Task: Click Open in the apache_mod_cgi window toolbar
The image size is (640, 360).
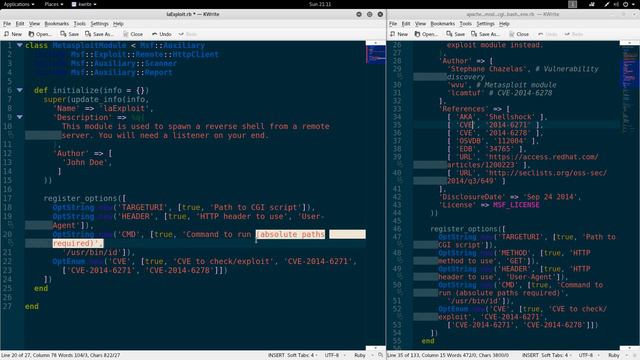Action: [x=426, y=34]
